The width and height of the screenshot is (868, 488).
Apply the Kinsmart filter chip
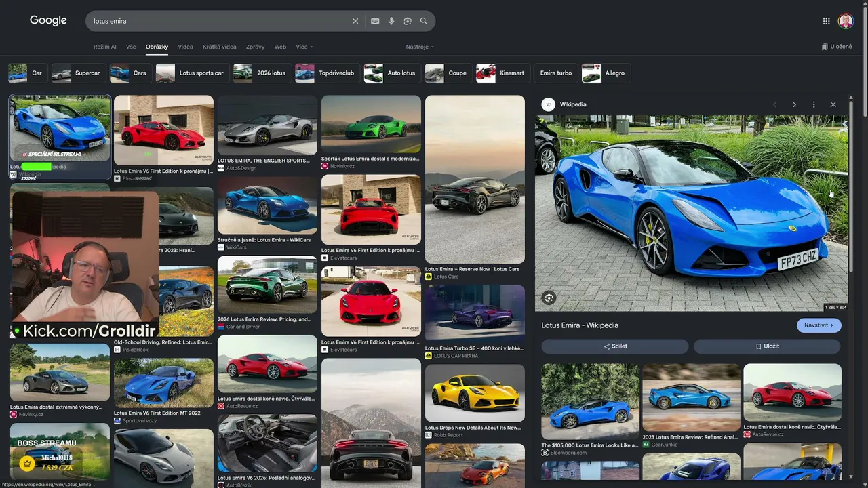click(x=502, y=73)
